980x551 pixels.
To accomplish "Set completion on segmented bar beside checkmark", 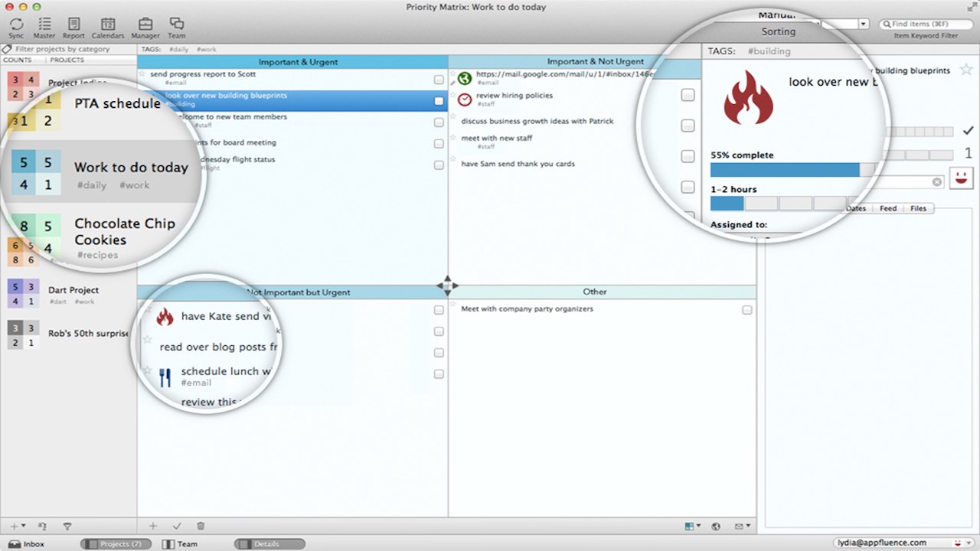I will pyautogui.click(x=919, y=132).
